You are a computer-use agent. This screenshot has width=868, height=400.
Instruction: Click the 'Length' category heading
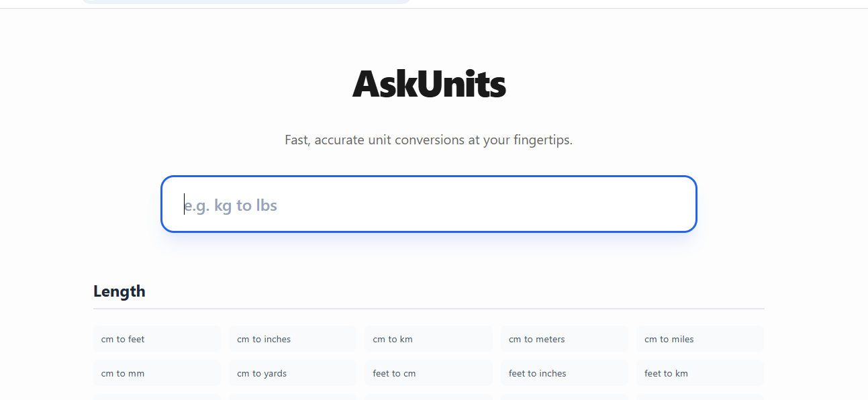click(119, 291)
